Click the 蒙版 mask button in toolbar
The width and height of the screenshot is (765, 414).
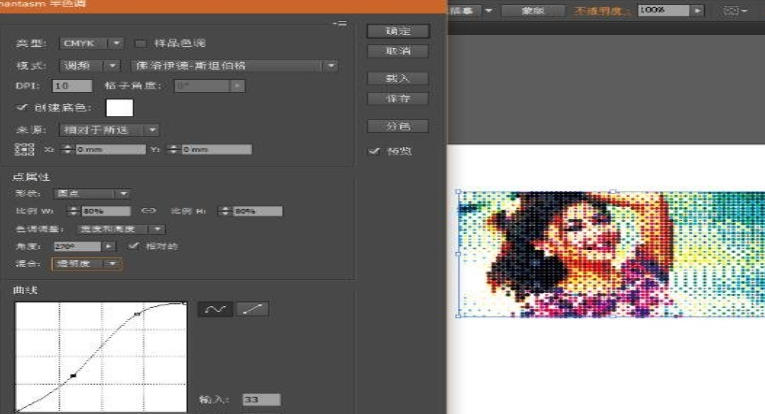tap(538, 10)
